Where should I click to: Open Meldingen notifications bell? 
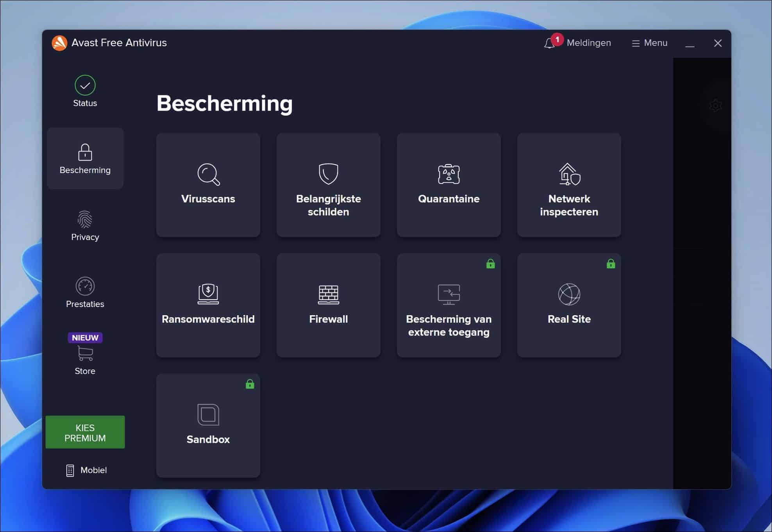[577, 43]
